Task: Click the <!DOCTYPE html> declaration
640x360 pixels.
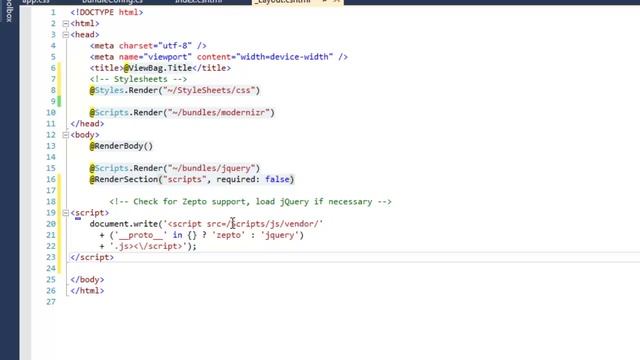Action: click(107, 12)
